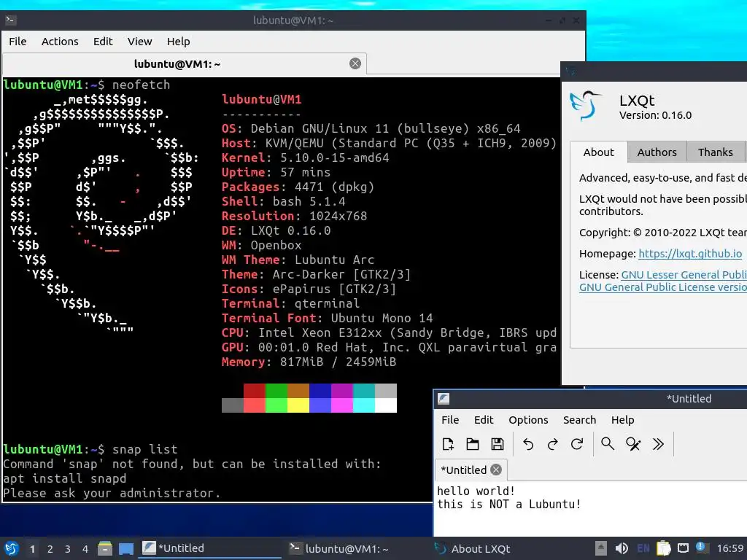Image resolution: width=747 pixels, height=560 pixels.
Task: Click About LXQt taskbar entry
Action: pyautogui.click(x=505, y=548)
